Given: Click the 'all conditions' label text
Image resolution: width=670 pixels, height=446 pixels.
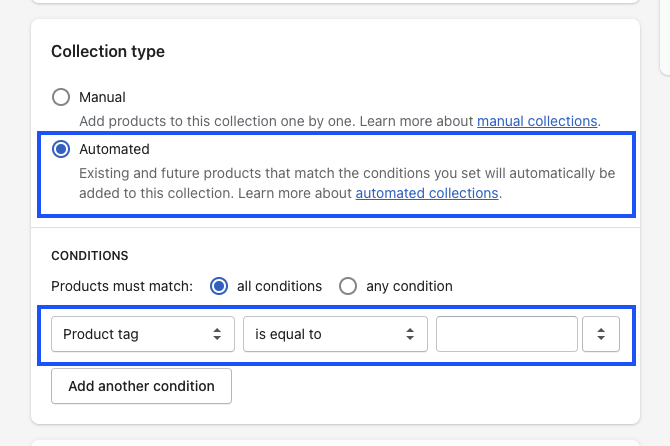Looking at the screenshot, I should click(x=279, y=286).
